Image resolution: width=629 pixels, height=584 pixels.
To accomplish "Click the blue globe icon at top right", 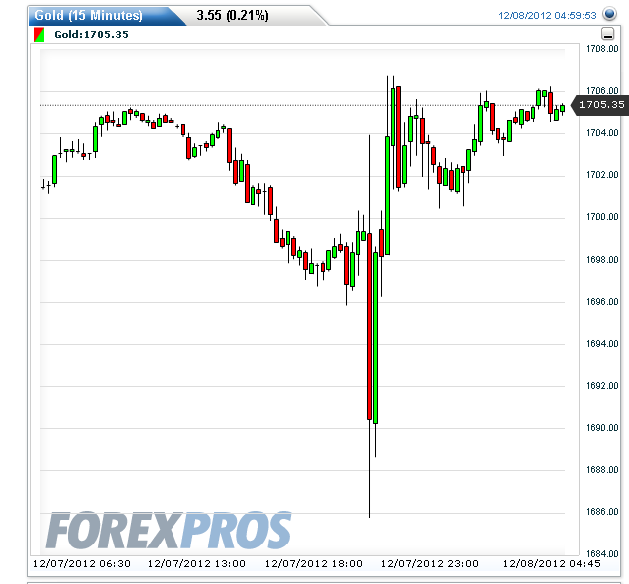I will coord(609,14).
